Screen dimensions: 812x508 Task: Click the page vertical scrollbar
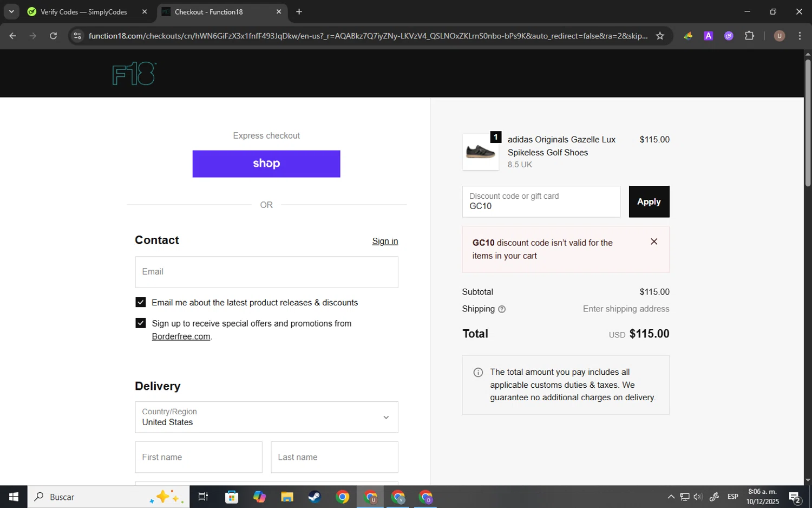click(808, 123)
